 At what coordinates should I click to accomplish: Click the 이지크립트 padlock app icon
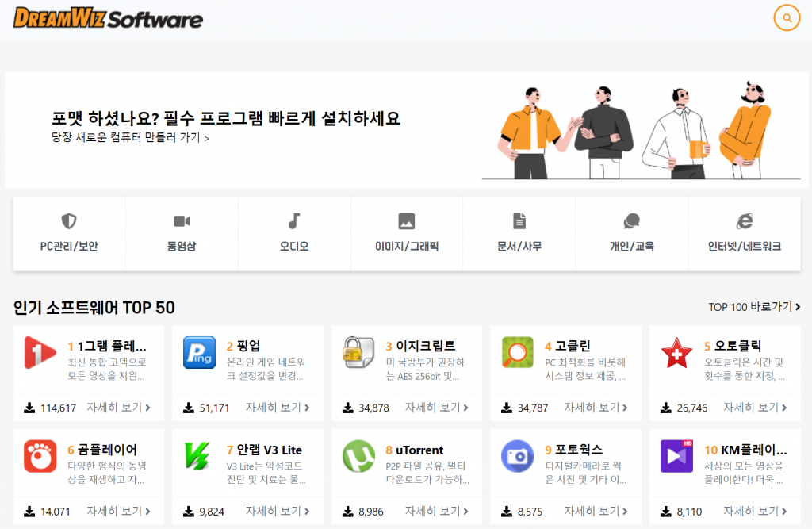point(358,352)
